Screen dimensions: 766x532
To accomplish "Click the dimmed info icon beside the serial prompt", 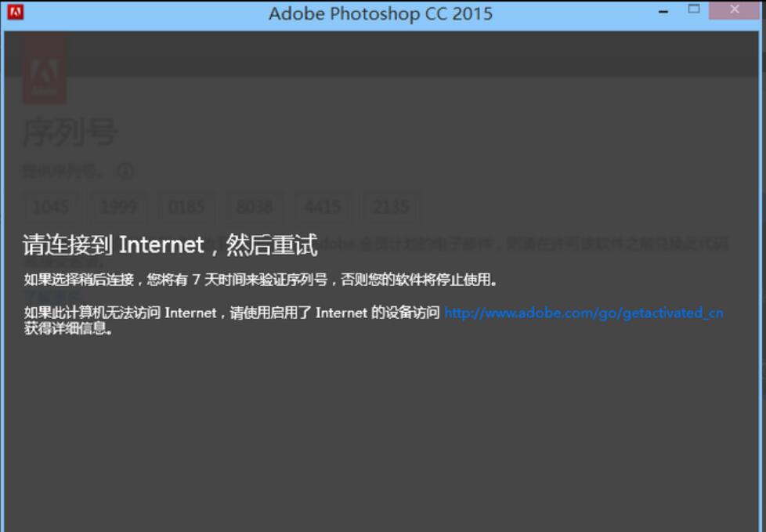I will coord(125,172).
